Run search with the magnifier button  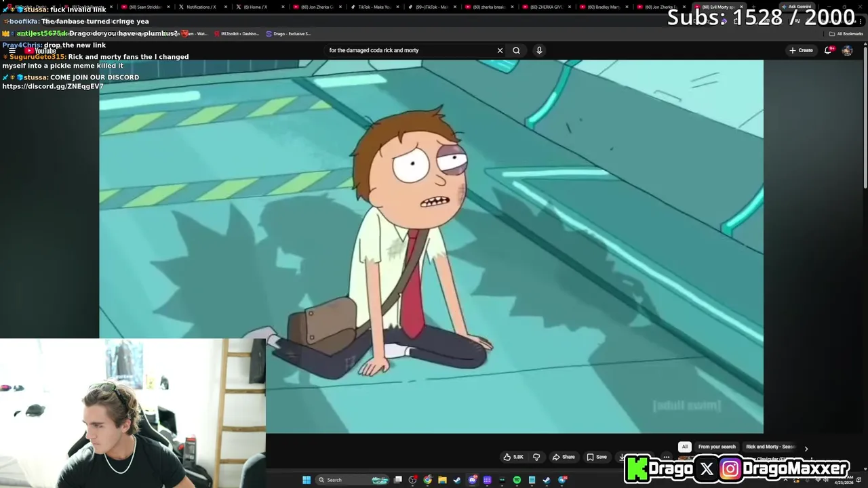click(516, 50)
